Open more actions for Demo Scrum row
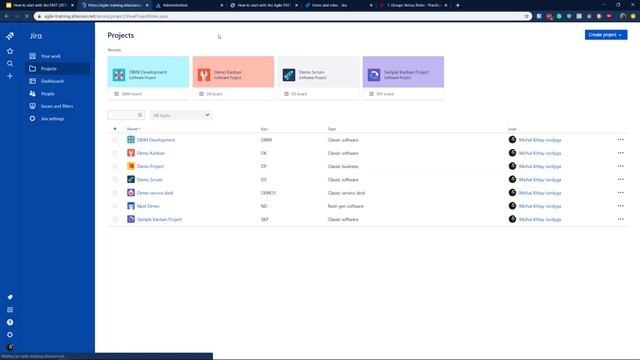The width and height of the screenshot is (640, 360). pos(620,179)
